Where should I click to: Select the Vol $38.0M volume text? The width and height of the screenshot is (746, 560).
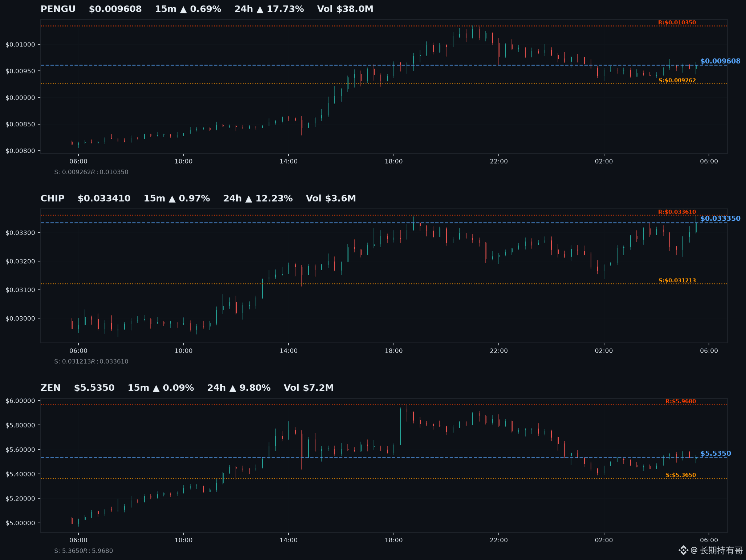[x=345, y=9]
